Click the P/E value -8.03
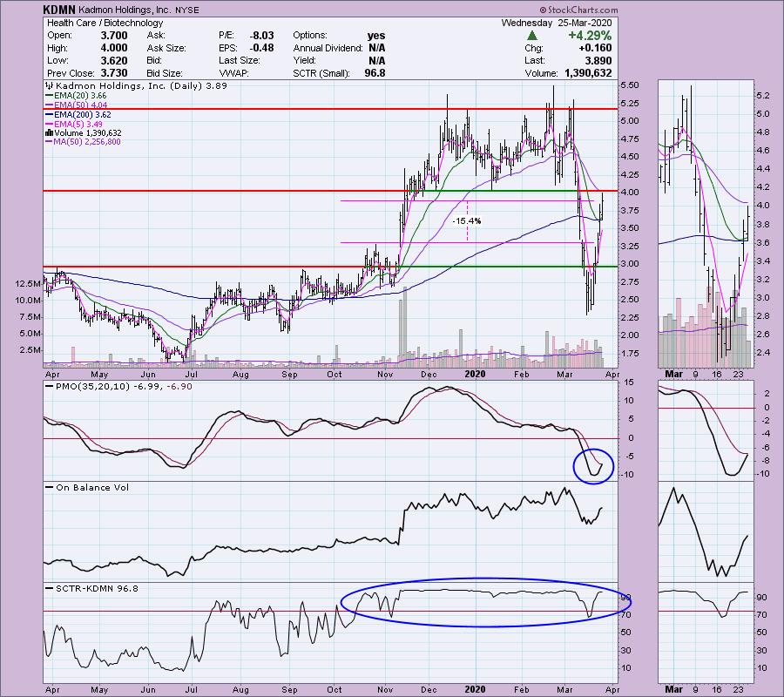 262,36
